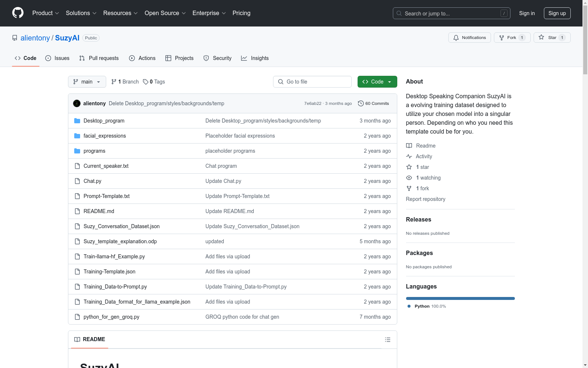Click the programs folder icon
The image size is (588, 368).
point(77,151)
